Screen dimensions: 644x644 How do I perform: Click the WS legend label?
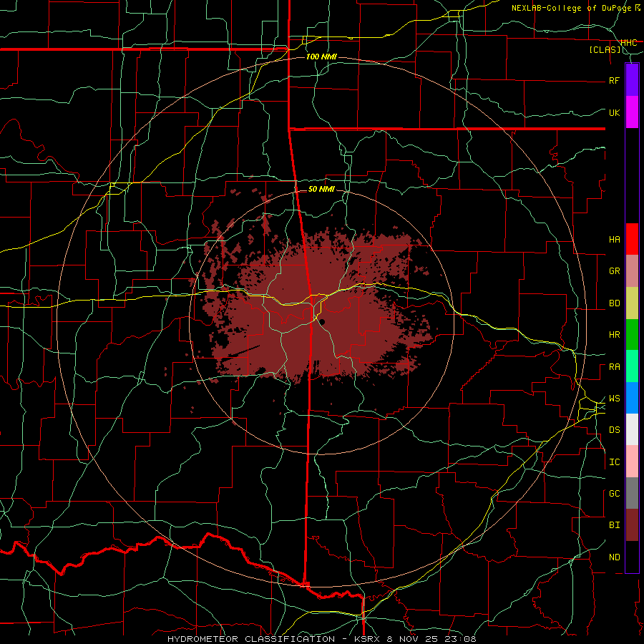(x=615, y=399)
